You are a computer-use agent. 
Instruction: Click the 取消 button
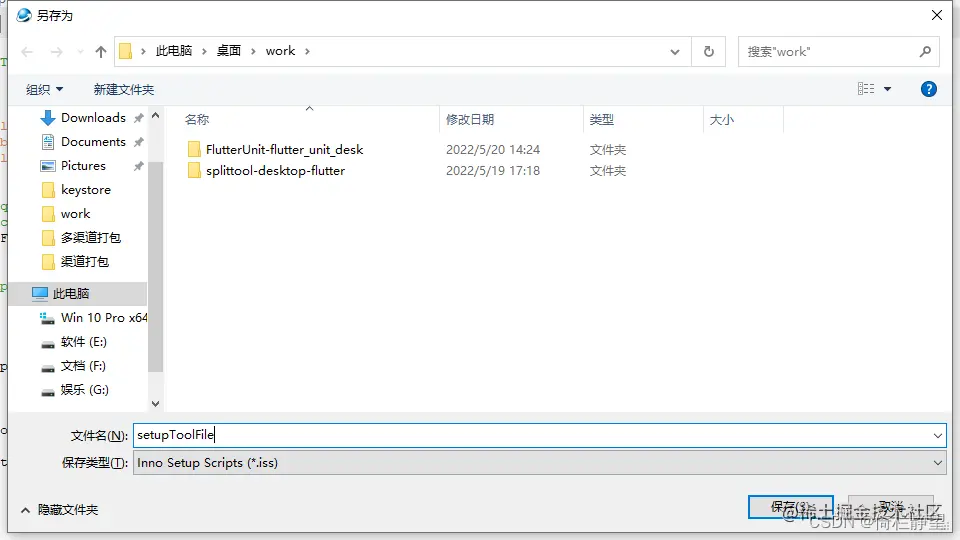(x=891, y=507)
